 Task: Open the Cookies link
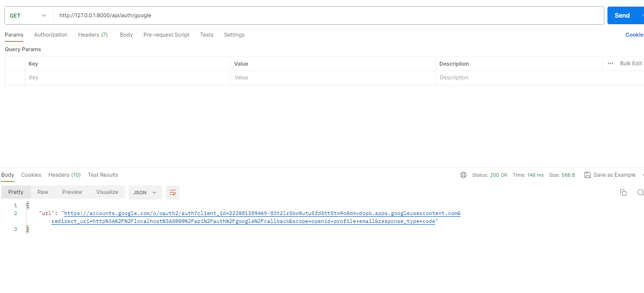click(x=635, y=35)
